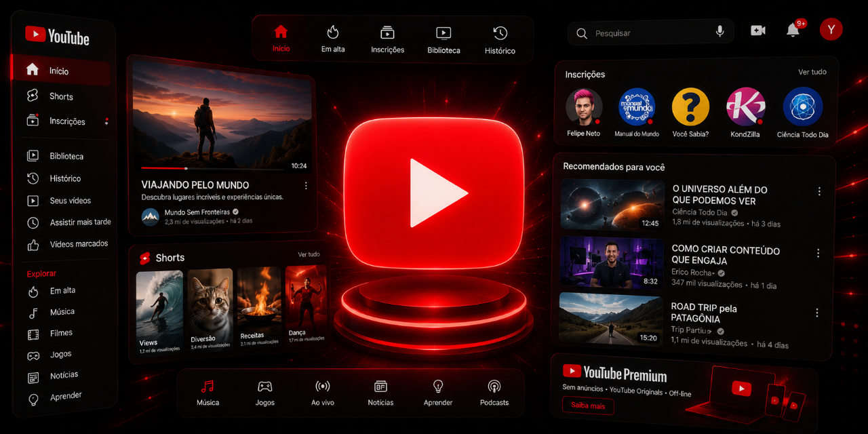Open the Como Criar Conteúdo video thumbnail
The height and width of the screenshot is (434, 868).
pos(612,264)
